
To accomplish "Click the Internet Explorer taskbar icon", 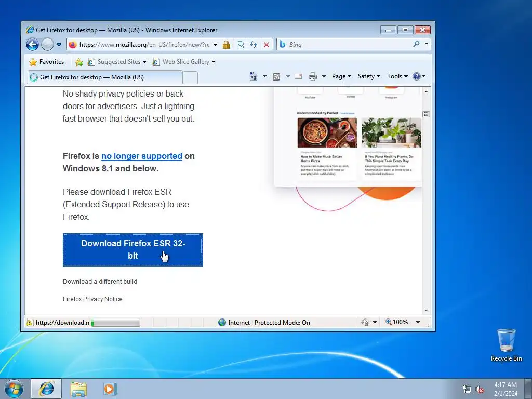I will (x=46, y=389).
